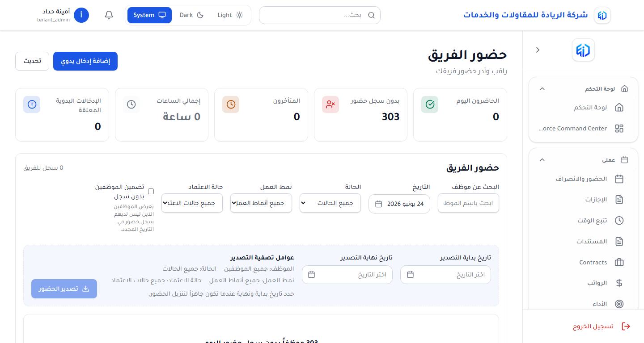Switch theme to Light

click(x=230, y=15)
